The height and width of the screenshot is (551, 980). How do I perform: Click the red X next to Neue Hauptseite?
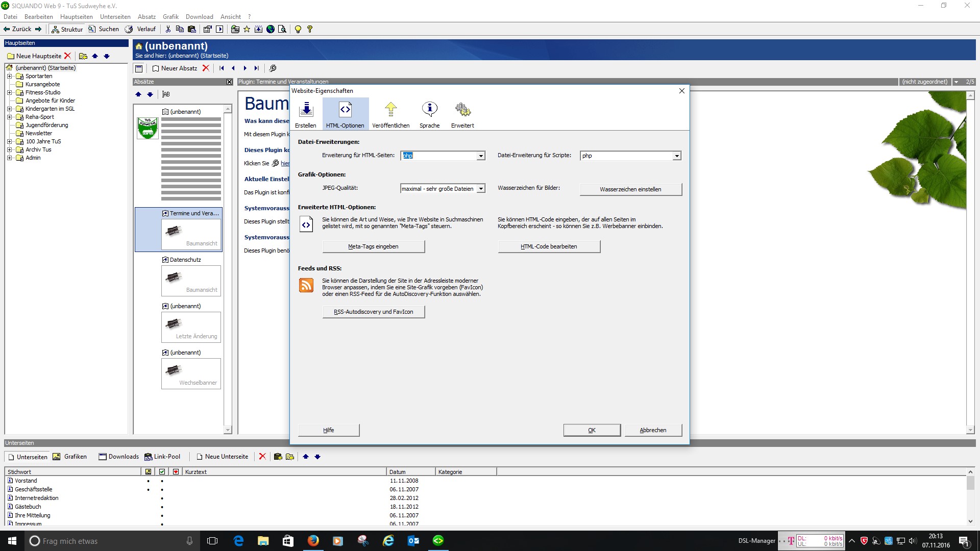[67, 56]
